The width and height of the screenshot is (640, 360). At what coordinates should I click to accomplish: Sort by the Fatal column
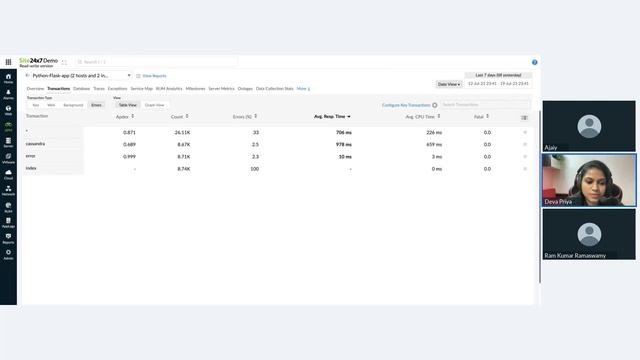481,117
